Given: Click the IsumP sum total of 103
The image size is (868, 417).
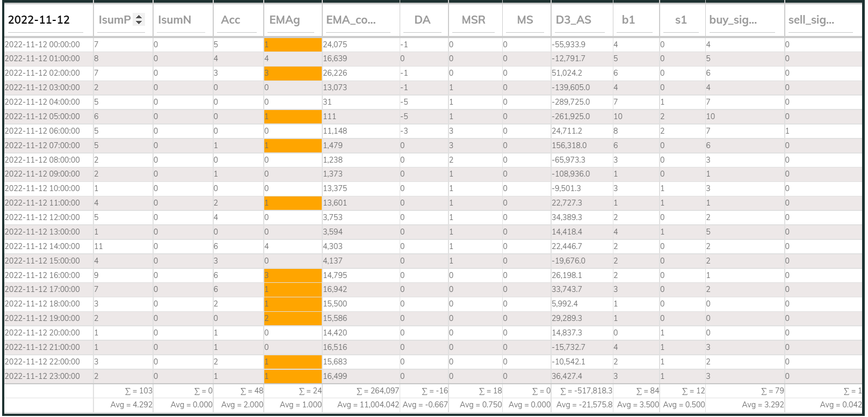Looking at the screenshot, I should click(139, 391).
